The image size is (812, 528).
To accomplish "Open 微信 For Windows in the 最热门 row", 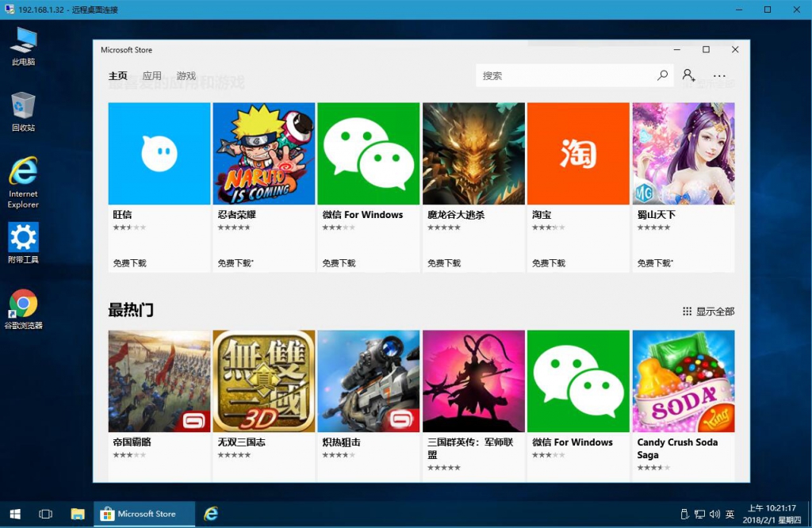I will pyautogui.click(x=578, y=381).
